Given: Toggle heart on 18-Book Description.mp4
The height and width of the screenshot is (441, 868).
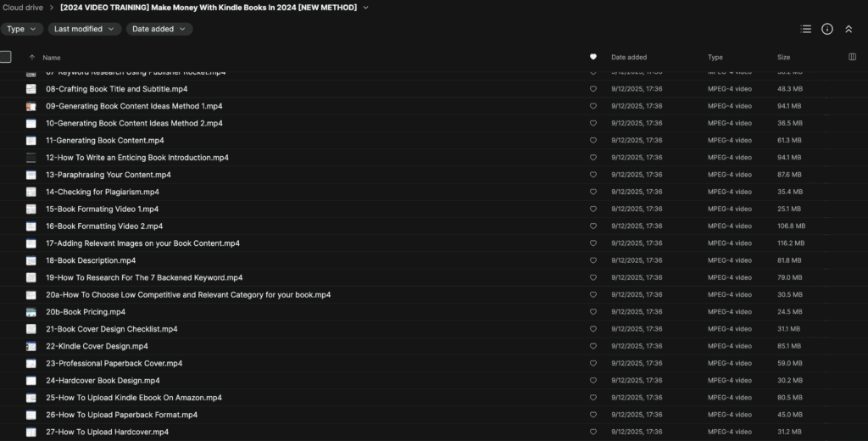Looking at the screenshot, I should coord(593,260).
